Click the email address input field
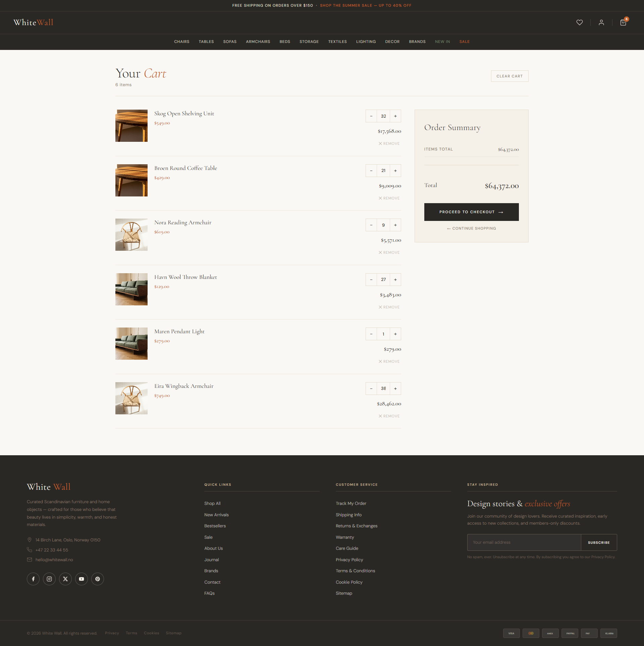The height and width of the screenshot is (646, 644). pyautogui.click(x=524, y=542)
